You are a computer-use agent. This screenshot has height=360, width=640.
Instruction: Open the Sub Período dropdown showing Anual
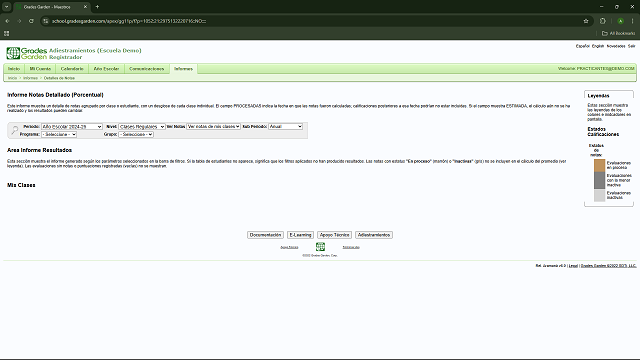tap(285, 127)
